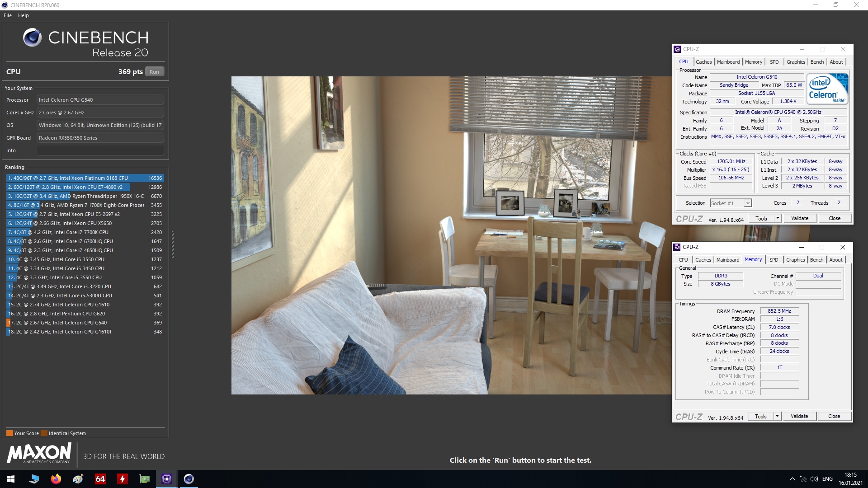The image size is (868, 488).
Task: Open the taskbar app beside the Start button
Action: (33, 479)
